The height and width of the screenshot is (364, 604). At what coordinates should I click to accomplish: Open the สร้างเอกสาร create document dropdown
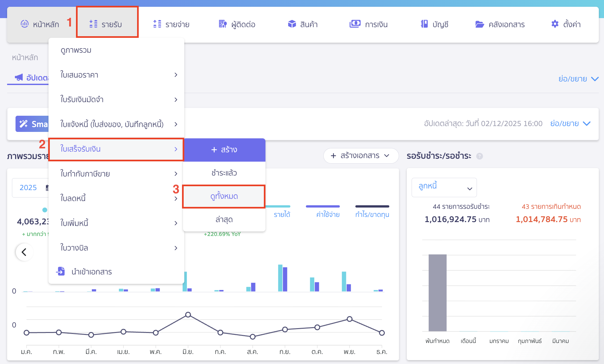(361, 156)
